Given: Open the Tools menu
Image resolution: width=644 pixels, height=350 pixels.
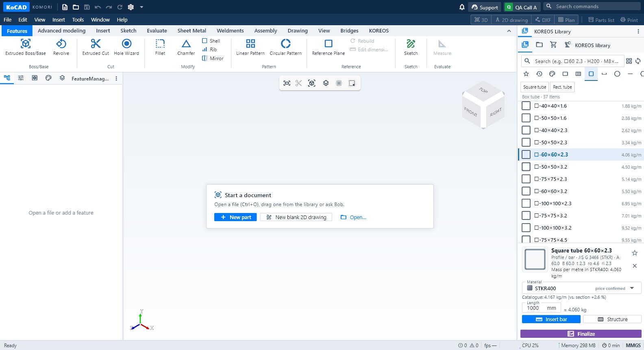Looking at the screenshot, I should tap(78, 20).
